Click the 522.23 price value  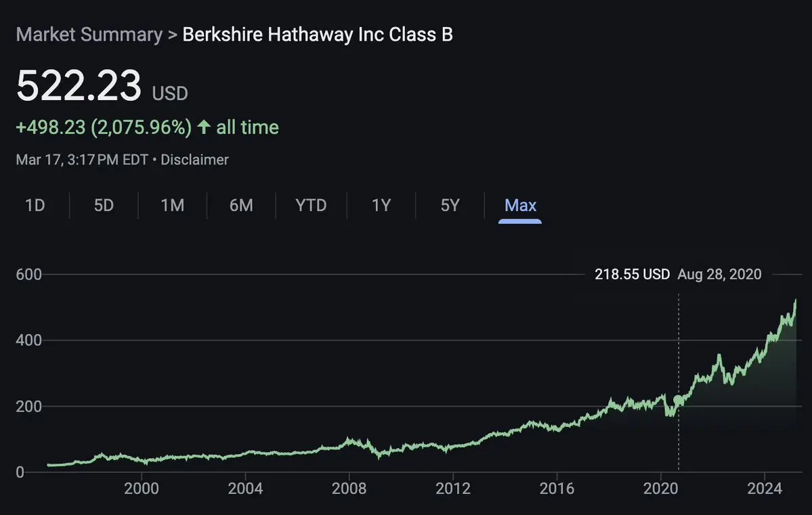(79, 85)
